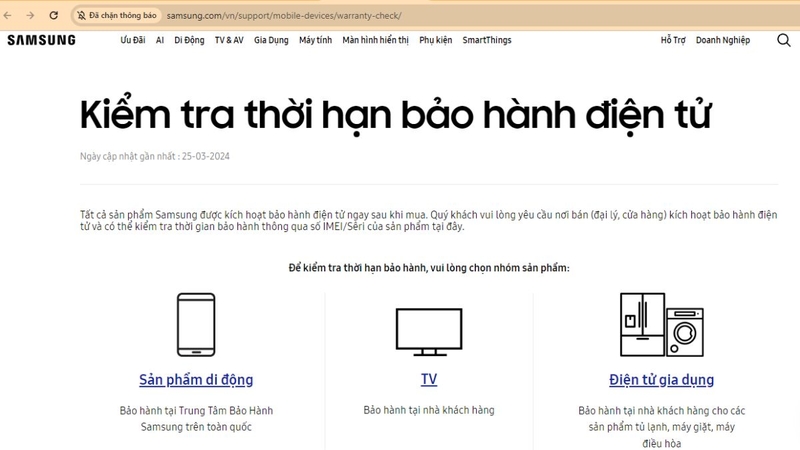Open the Máy tính menu
800x450 pixels.
tap(315, 40)
